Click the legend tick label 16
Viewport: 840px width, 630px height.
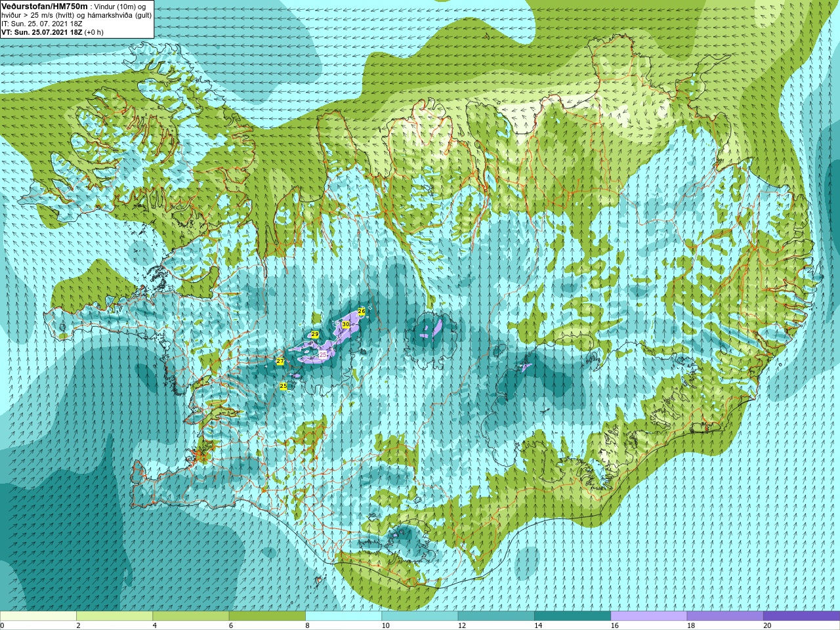615,625
